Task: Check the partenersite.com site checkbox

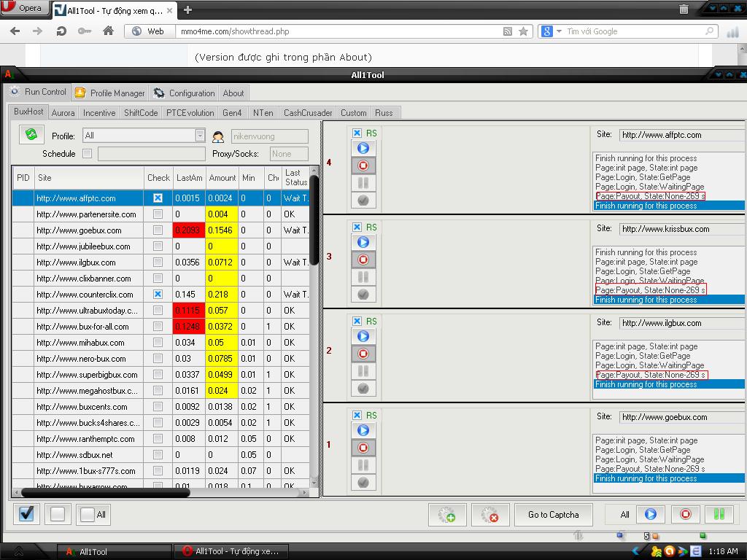Action: tap(158, 214)
